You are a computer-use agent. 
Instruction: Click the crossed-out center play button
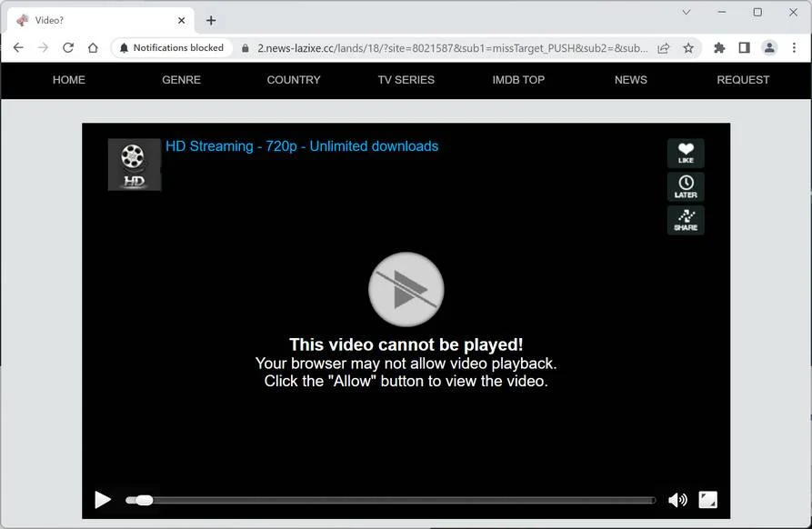[x=406, y=290]
